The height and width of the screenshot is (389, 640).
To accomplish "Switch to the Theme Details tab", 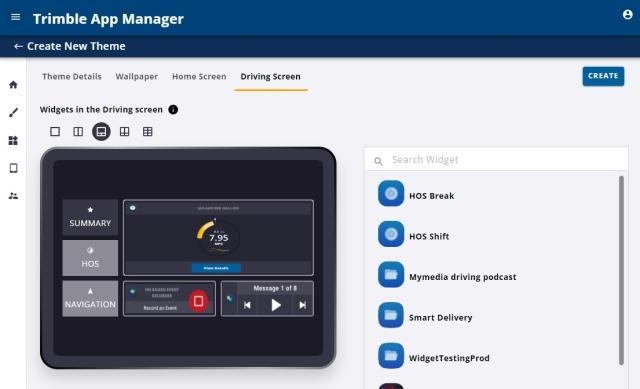I will [x=72, y=76].
